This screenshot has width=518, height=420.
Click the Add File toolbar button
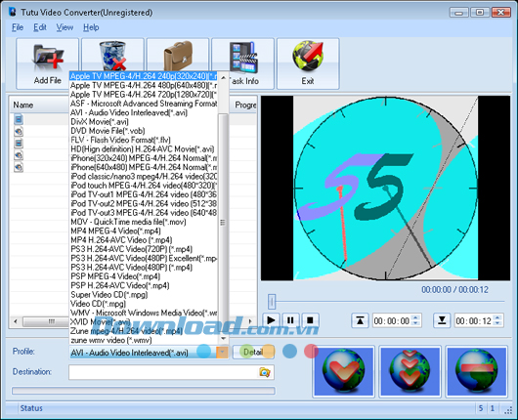[47, 63]
